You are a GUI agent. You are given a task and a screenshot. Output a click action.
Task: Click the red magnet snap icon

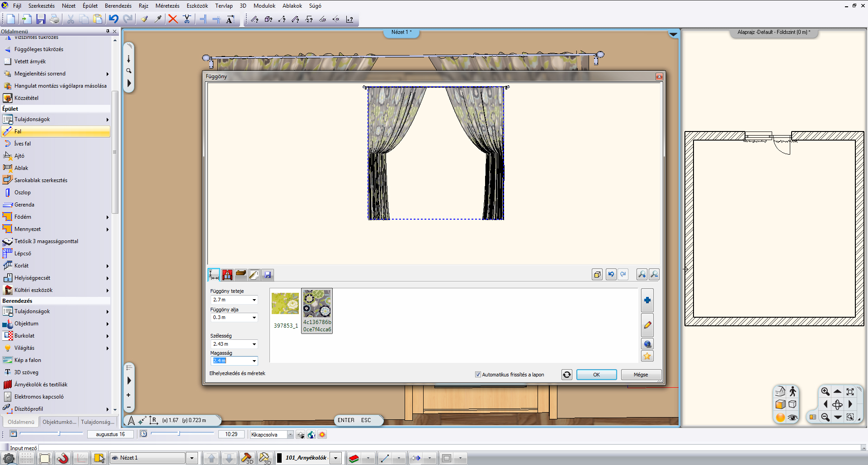click(63, 458)
